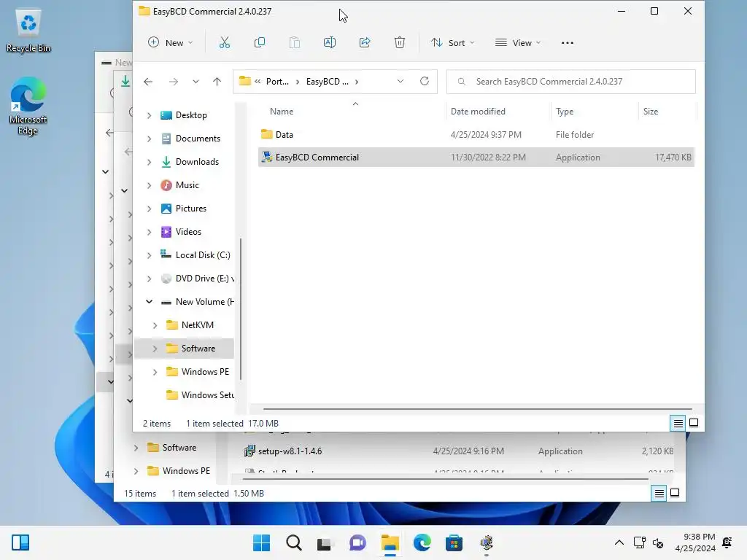Open recent locations dropdown arrow
Image resolution: width=747 pixels, height=560 pixels.
(196, 82)
